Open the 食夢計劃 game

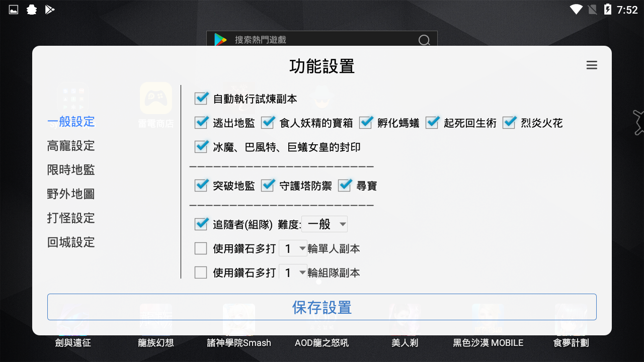(x=571, y=342)
